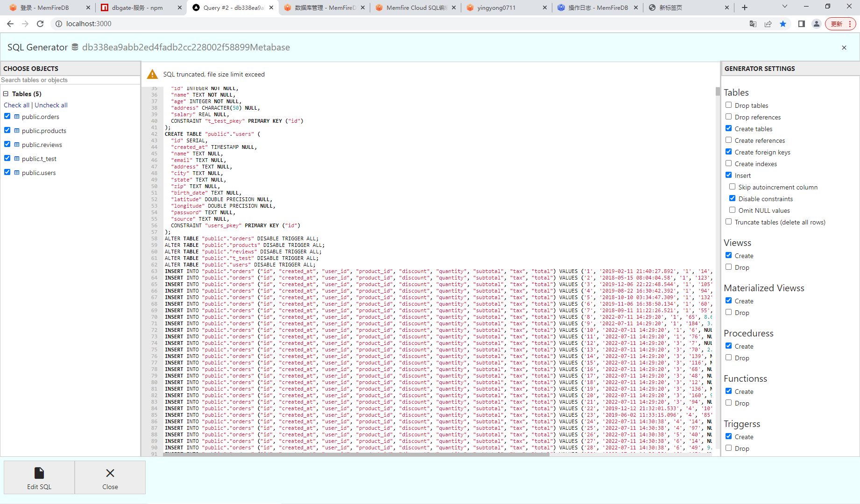Open a new browser tab
The width and height of the screenshot is (860, 504).
745,7
